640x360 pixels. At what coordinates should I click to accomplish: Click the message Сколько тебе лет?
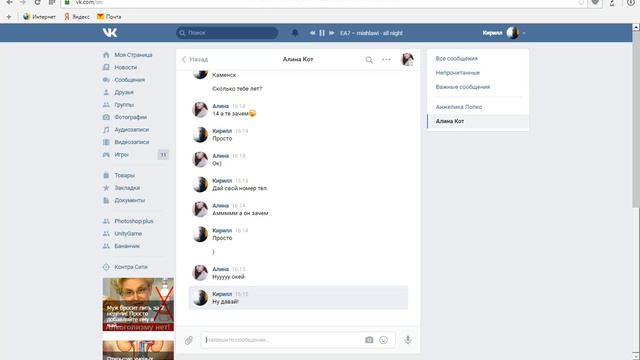[x=237, y=89]
